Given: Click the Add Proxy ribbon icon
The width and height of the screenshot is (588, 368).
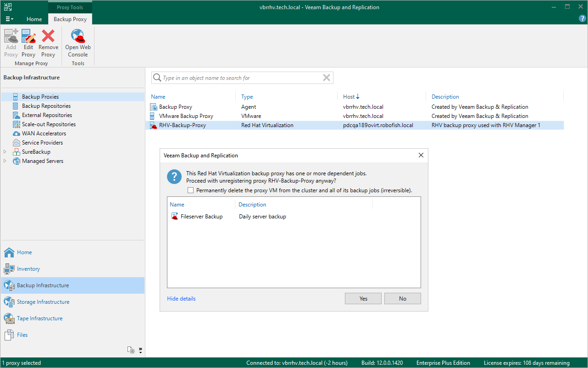Looking at the screenshot, I should pyautogui.click(x=11, y=36).
